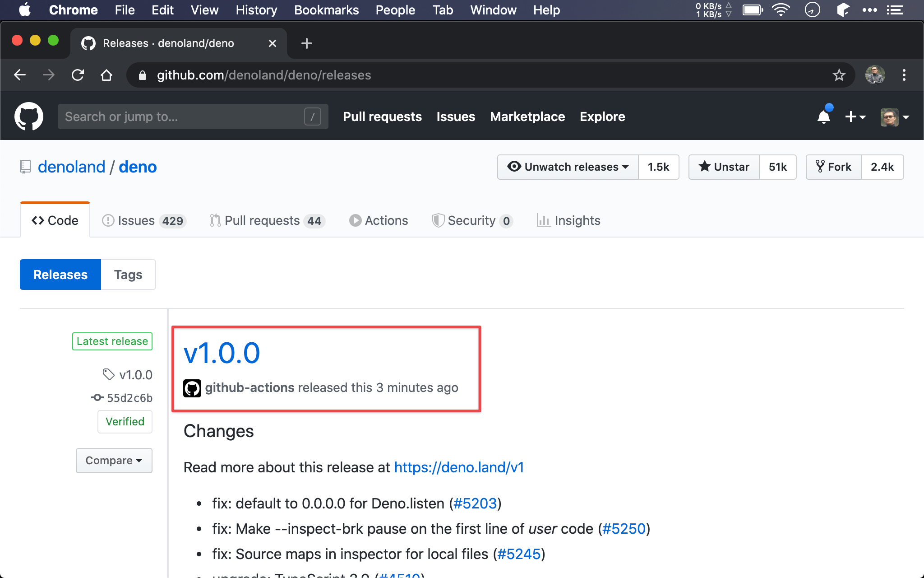Open pull request #5203

[x=475, y=503]
